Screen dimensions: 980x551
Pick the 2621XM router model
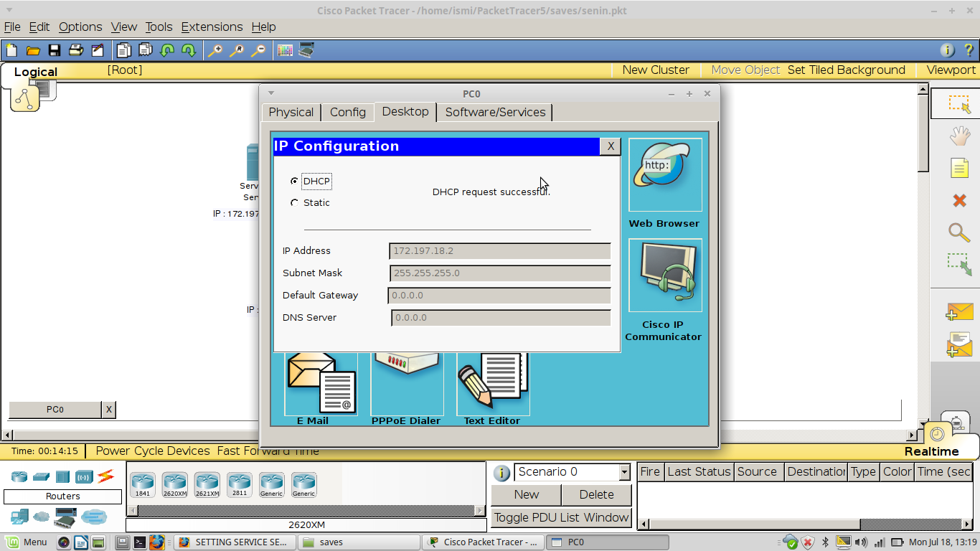coord(207,484)
